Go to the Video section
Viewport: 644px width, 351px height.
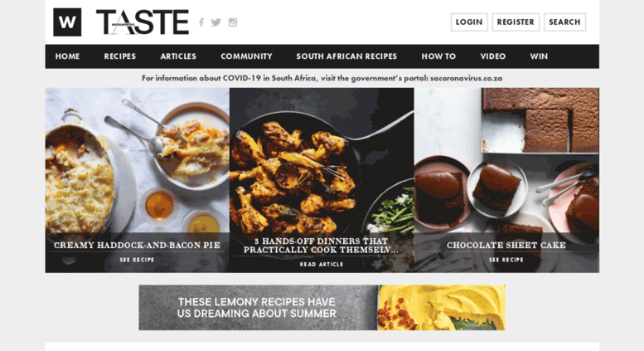click(493, 56)
